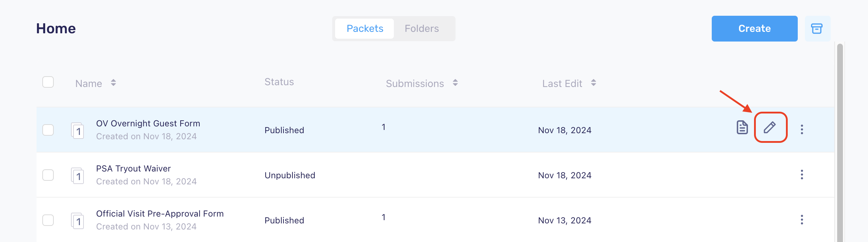Click the packet icon beside Official Visit Pre-Approval Form
868x242 pixels.
[77, 221]
